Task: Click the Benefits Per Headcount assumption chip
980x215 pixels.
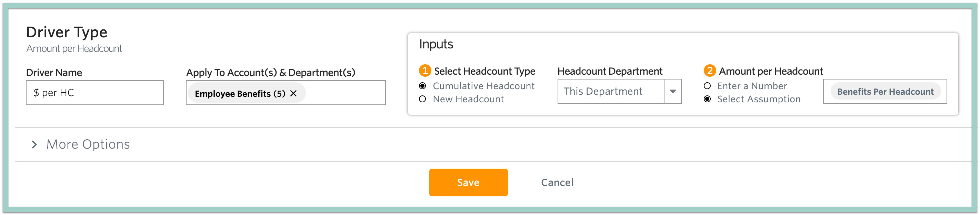Action: click(x=885, y=92)
